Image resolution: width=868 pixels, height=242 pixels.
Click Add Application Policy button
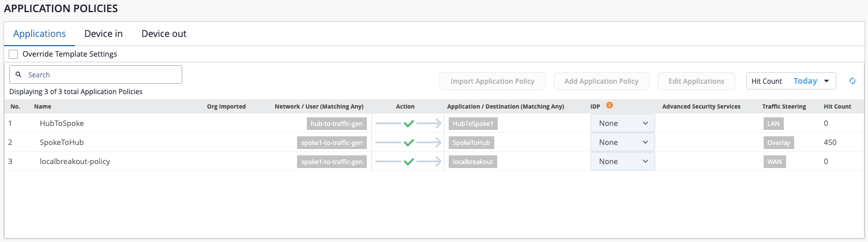[601, 81]
